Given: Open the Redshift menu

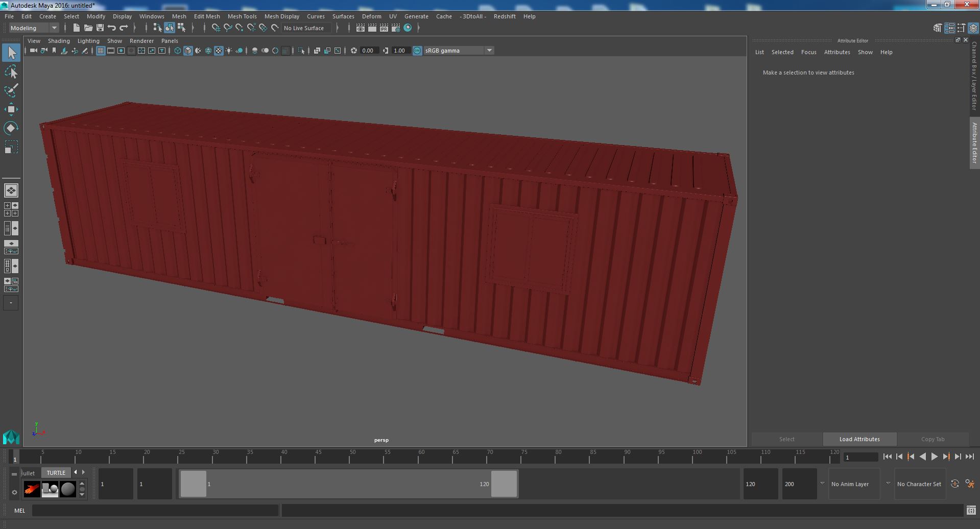Looking at the screenshot, I should click(x=505, y=16).
